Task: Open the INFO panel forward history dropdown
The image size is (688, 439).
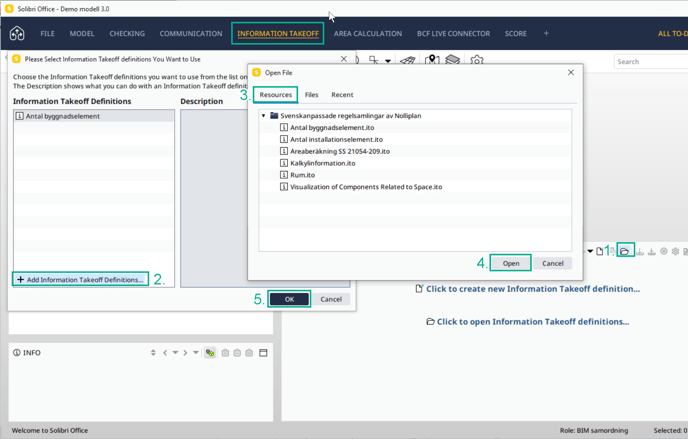Action: (196, 353)
